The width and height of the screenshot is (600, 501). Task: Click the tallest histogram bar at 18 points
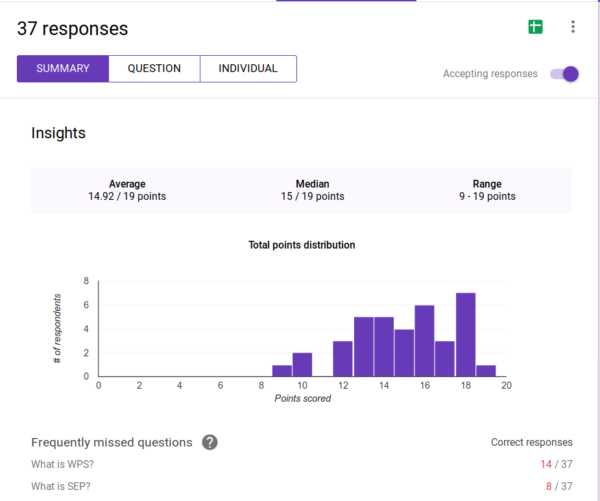pyautogui.click(x=465, y=335)
